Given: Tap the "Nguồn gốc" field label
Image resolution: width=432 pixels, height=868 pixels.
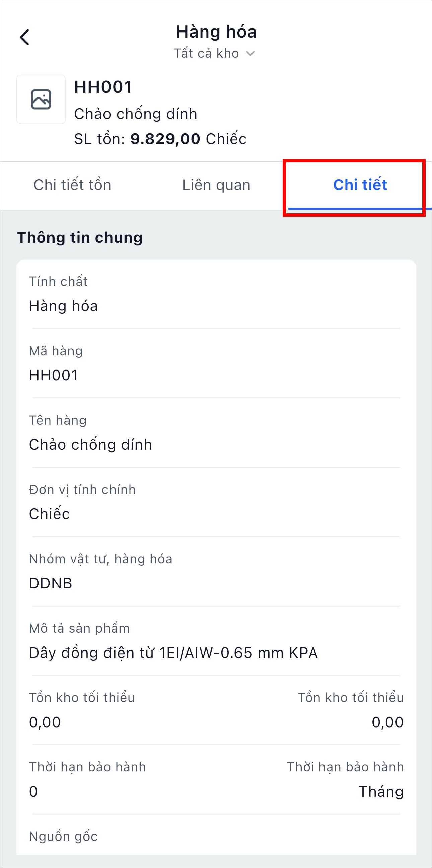Looking at the screenshot, I should (x=63, y=836).
